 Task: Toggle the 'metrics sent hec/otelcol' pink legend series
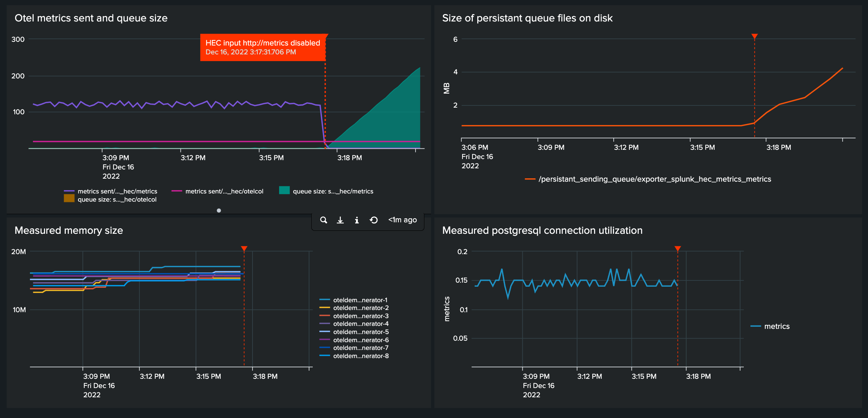click(224, 191)
